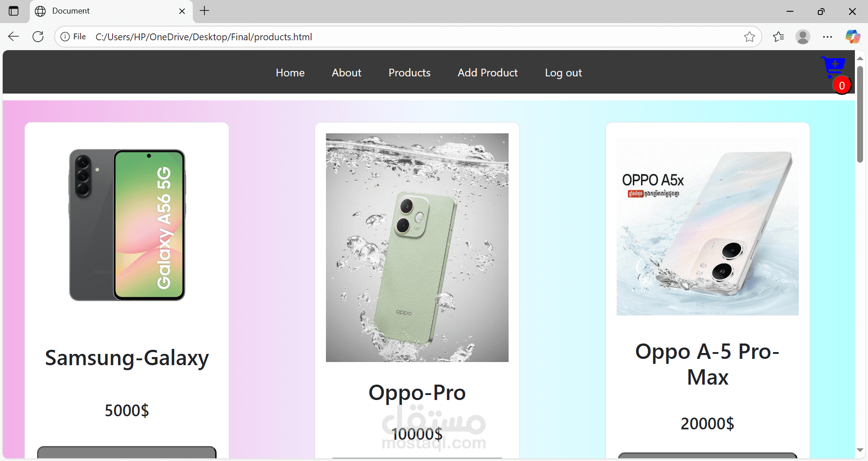This screenshot has width=868, height=461.
Task: Open the browser profile avatar
Action: point(803,37)
